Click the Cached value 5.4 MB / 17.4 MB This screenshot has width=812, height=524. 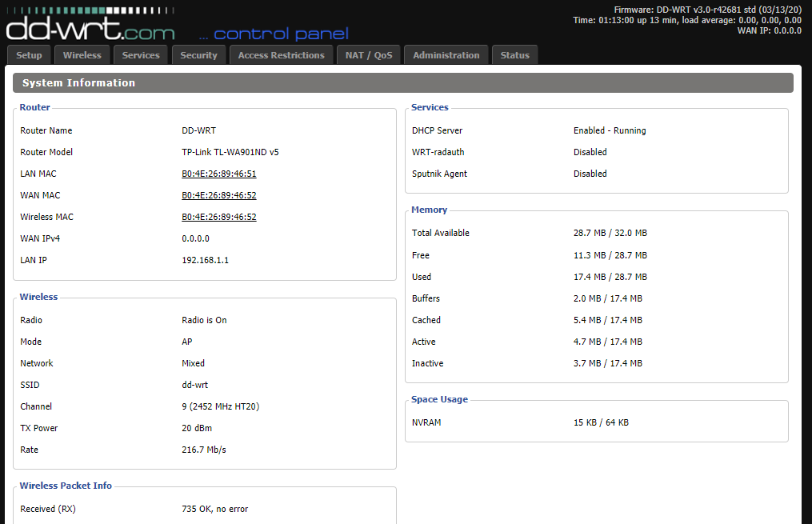coord(608,321)
